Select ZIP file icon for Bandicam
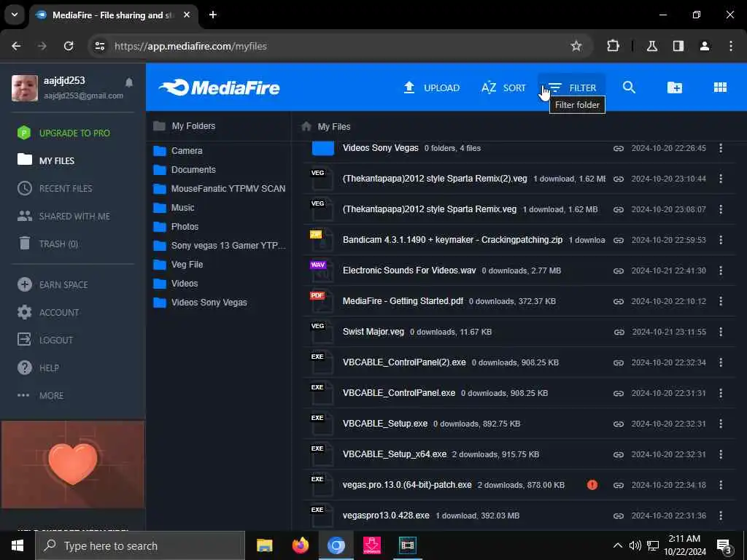Image resolution: width=747 pixels, height=560 pixels. click(x=322, y=240)
